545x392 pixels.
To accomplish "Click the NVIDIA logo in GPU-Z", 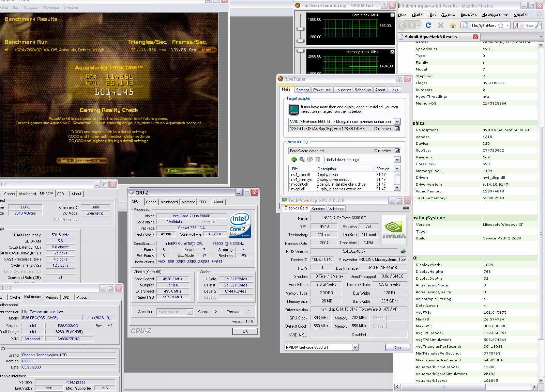I will pyautogui.click(x=394, y=230).
